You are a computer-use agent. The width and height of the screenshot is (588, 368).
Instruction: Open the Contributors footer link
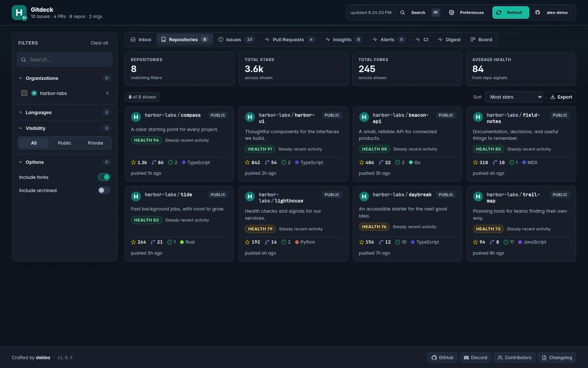(x=514, y=358)
